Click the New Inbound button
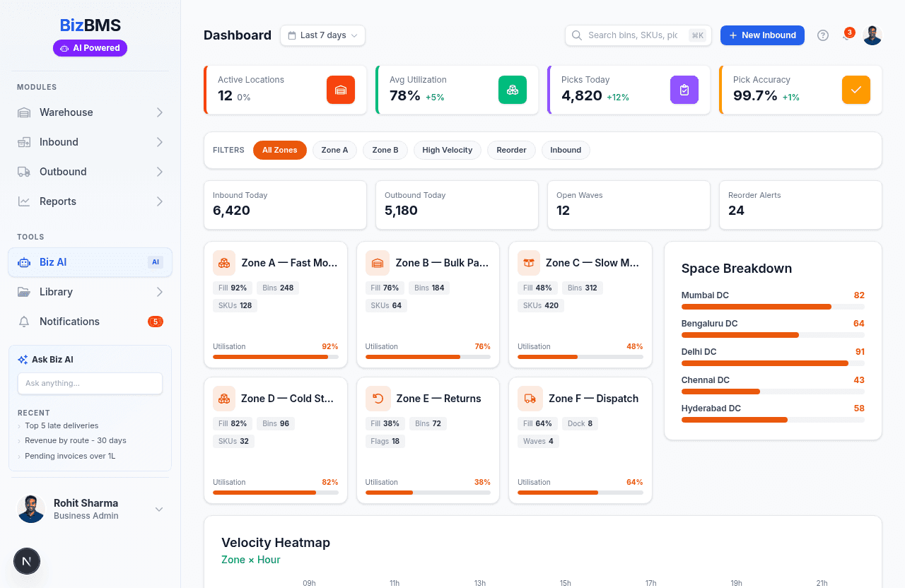The height and width of the screenshot is (588, 905). coord(761,35)
